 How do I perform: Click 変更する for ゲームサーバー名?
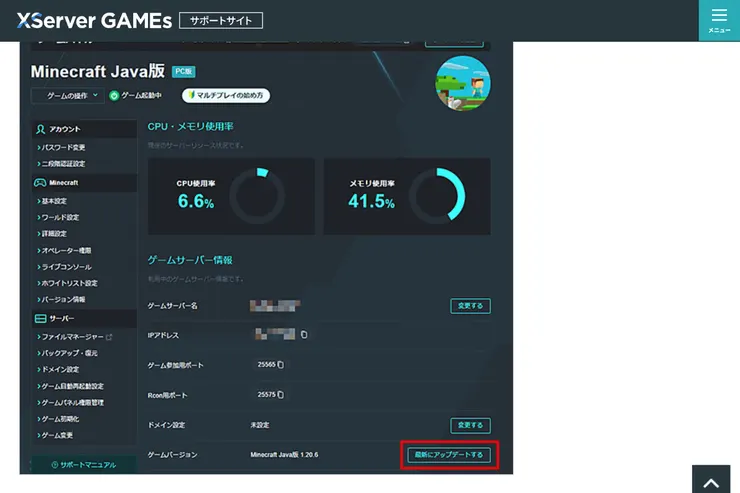(470, 306)
